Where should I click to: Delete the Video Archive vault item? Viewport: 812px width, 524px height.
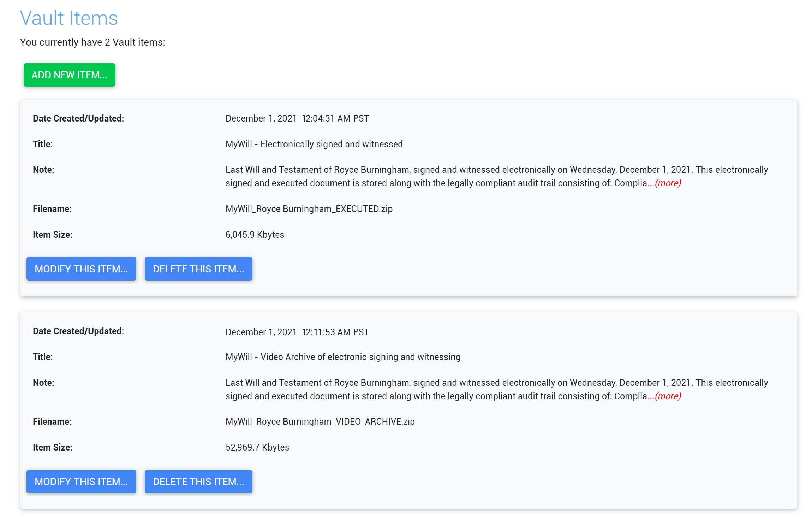(x=198, y=482)
